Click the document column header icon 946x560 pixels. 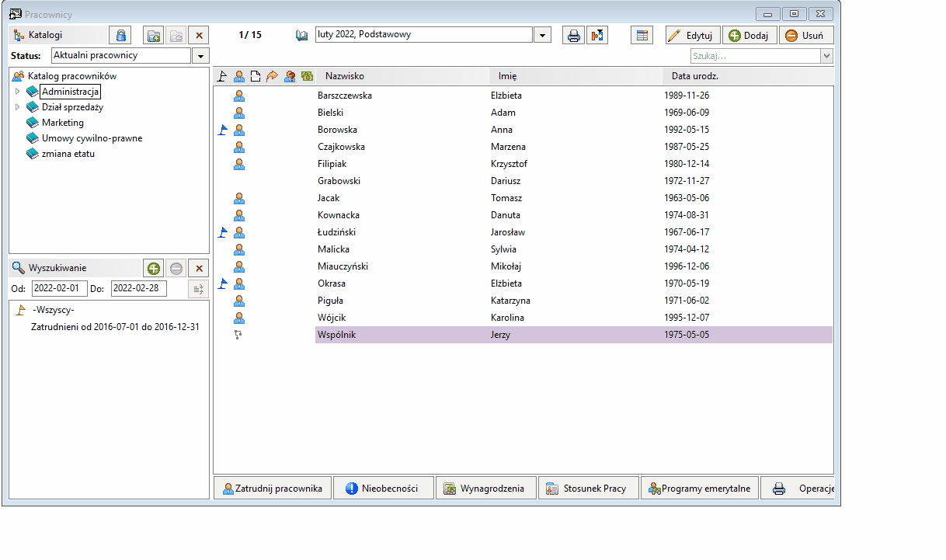255,76
